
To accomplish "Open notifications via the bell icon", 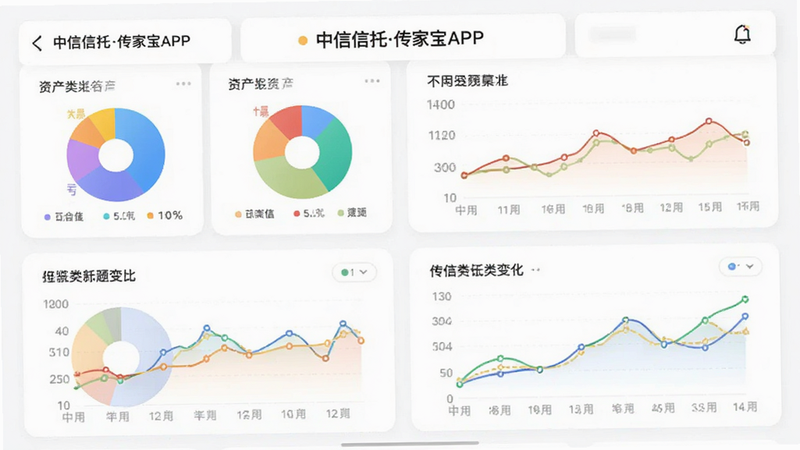I will [x=742, y=34].
